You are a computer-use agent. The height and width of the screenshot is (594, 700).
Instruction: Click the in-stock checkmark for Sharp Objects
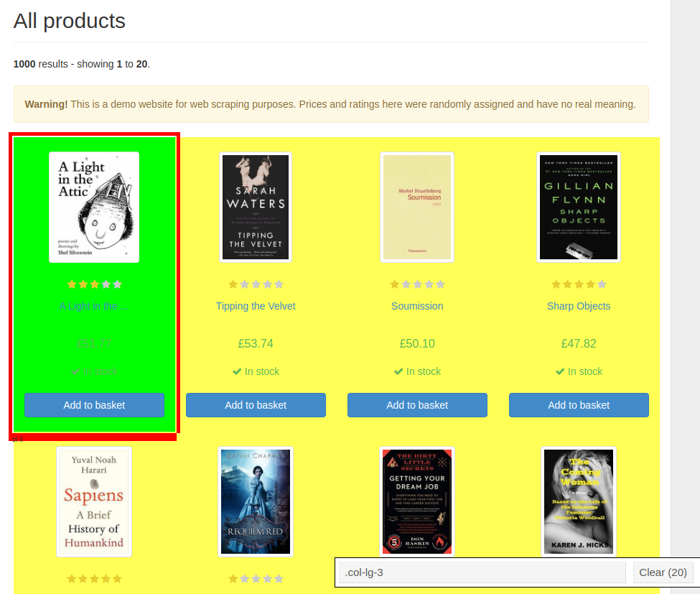click(560, 371)
